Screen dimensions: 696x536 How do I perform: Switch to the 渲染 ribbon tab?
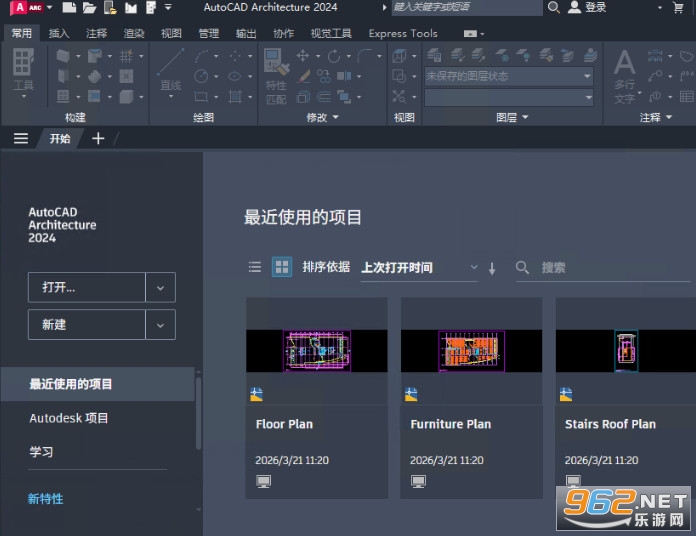[134, 33]
